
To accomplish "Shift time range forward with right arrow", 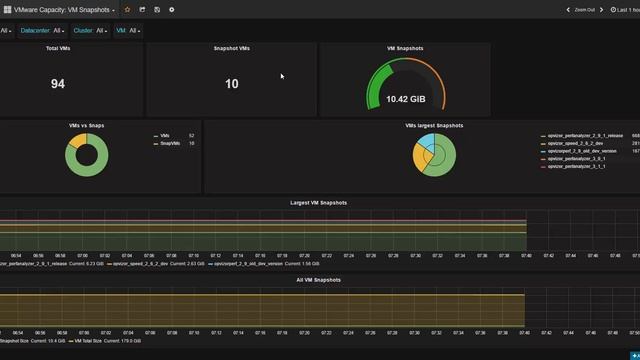I will 601,10.
